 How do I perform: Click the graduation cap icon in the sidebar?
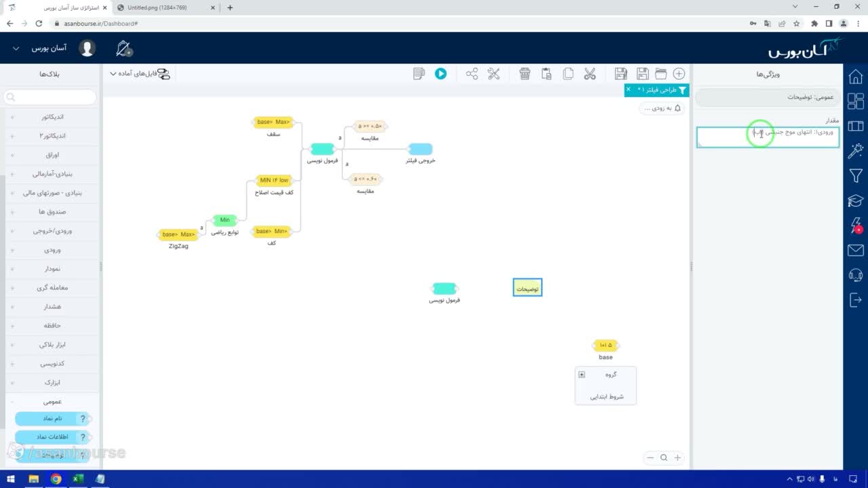click(x=856, y=201)
